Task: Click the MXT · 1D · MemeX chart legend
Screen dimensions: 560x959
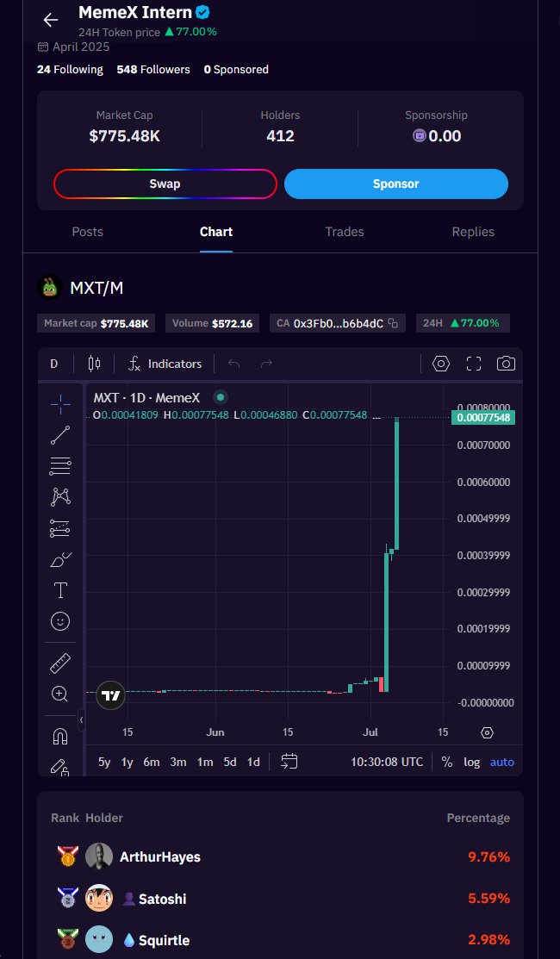Action: click(x=146, y=397)
